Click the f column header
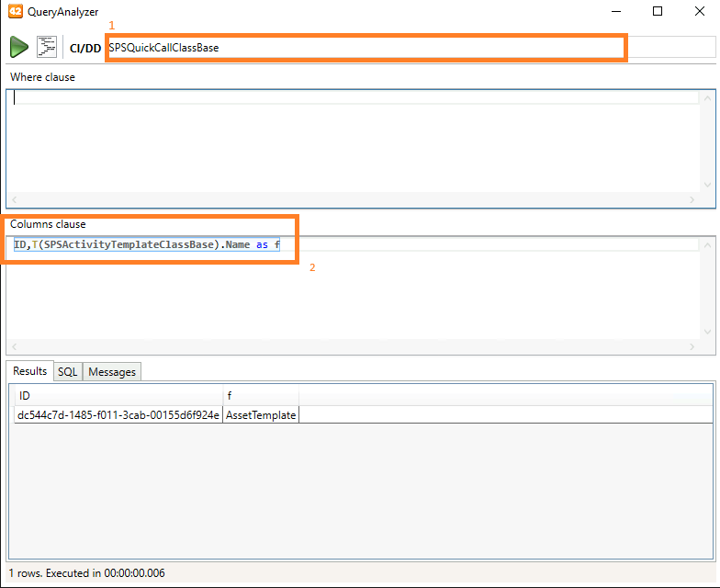Viewport: 720px width, 588px height. 261,395
